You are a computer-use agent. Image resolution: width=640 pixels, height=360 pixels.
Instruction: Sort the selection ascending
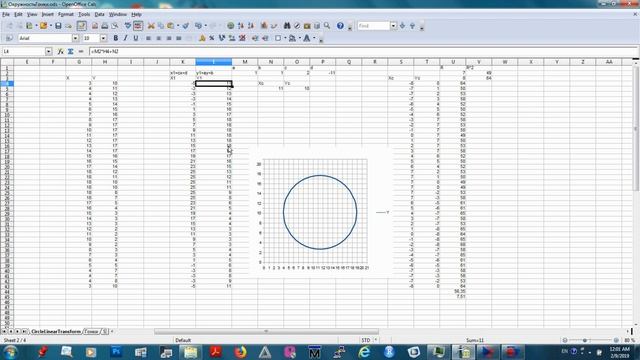tap(241, 26)
